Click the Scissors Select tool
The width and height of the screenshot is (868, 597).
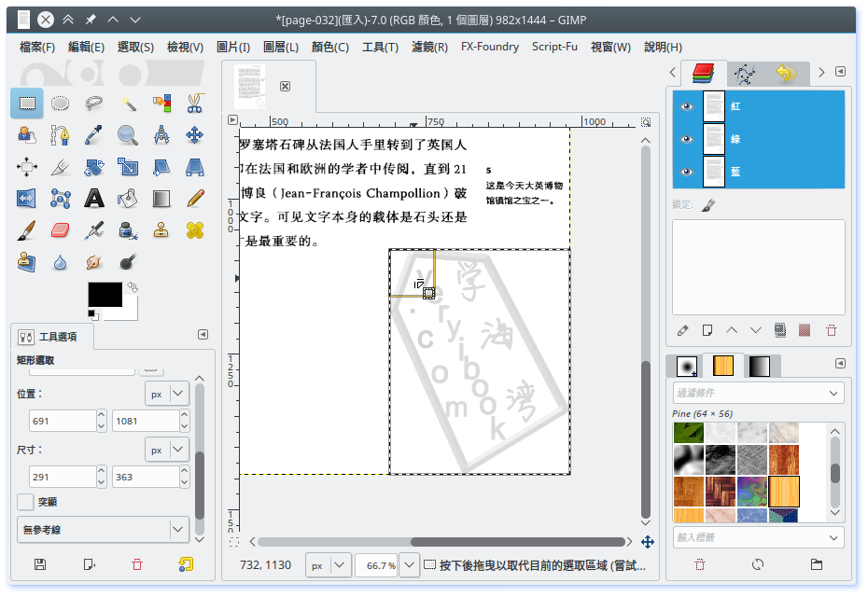[x=194, y=104]
